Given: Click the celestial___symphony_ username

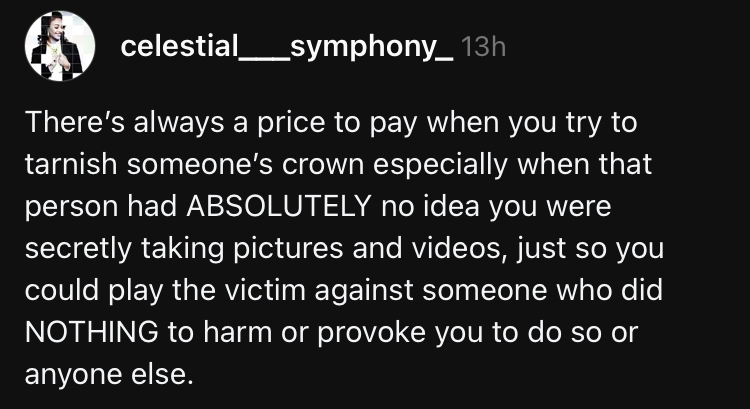Looking at the screenshot, I should pos(286,46).
